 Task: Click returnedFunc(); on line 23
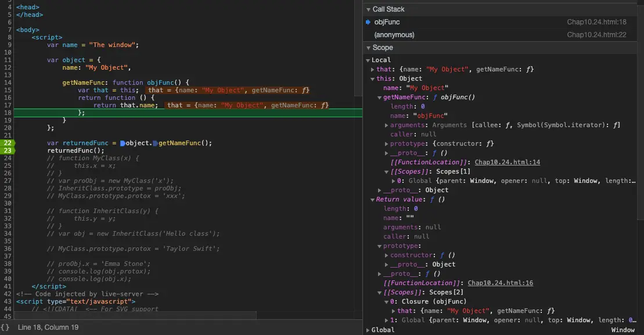point(75,151)
